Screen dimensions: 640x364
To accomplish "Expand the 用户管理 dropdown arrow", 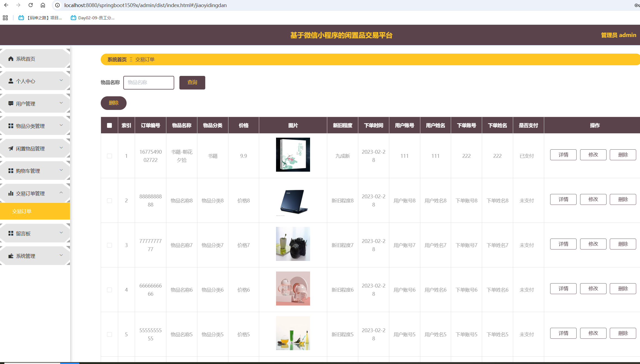I will [x=61, y=103].
